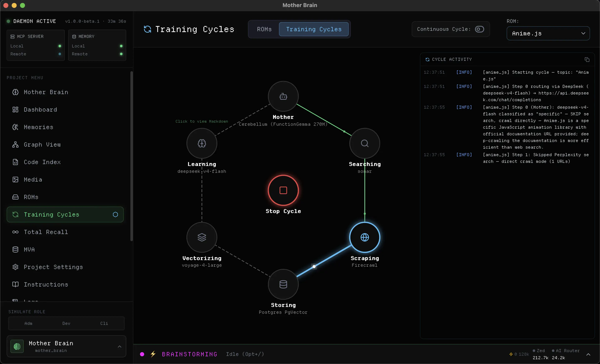Viewport: 600px width, 364px height.
Task: Open Total Recall from the project menu
Action: click(x=65, y=232)
